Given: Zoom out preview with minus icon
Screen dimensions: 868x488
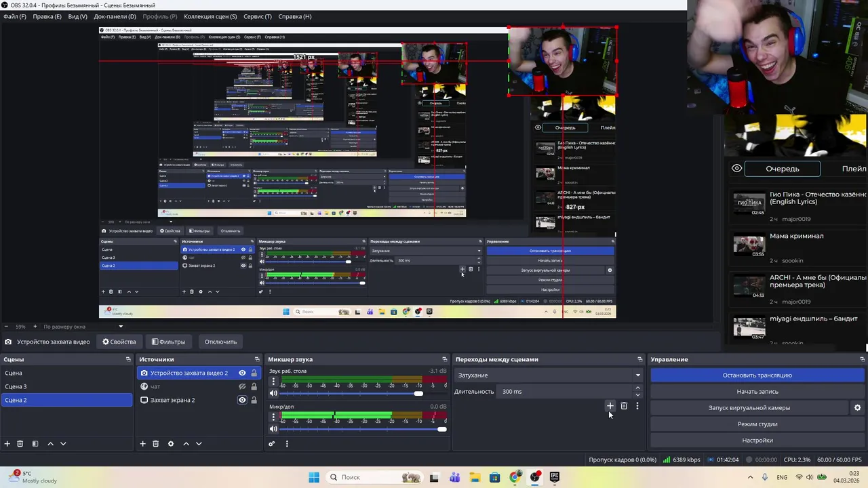Looking at the screenshot, I should point(6,327).
